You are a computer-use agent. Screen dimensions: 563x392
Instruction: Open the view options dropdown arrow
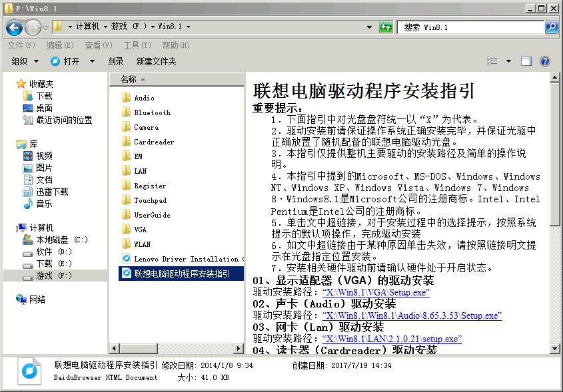click(x=508, y=61)
